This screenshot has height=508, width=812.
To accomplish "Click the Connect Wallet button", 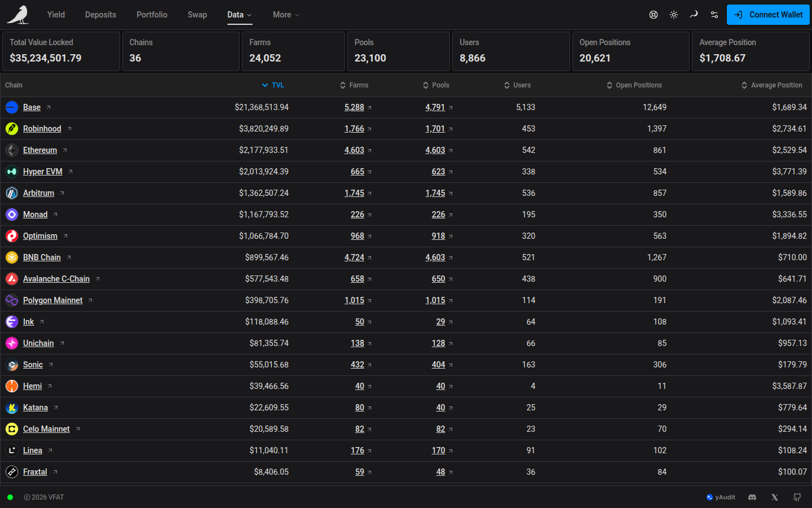I will pos(768,15).
